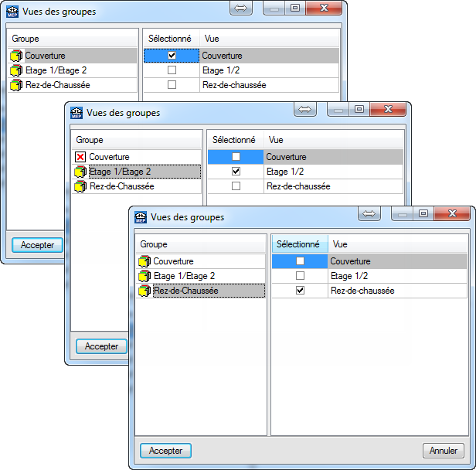Select Etage 1/Etage 2 group in the rearmost dialog
Image resolution: width=476 pixels, height=470 pixels.
click(56, 70)
